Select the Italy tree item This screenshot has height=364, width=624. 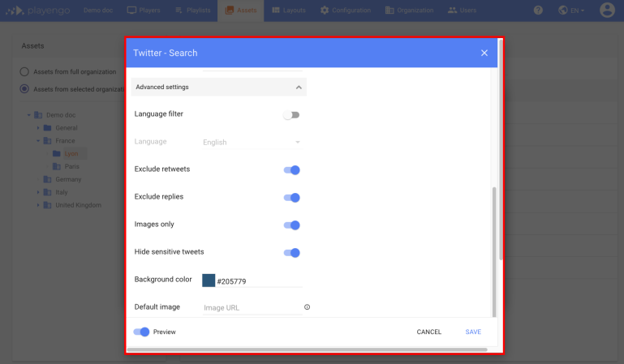(x=62, y=192)
